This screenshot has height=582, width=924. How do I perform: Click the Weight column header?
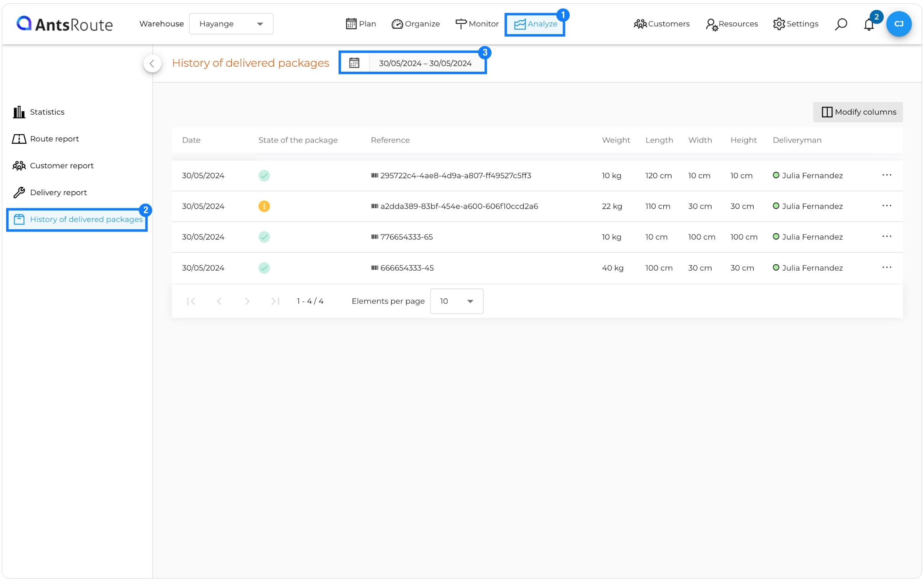616,140
